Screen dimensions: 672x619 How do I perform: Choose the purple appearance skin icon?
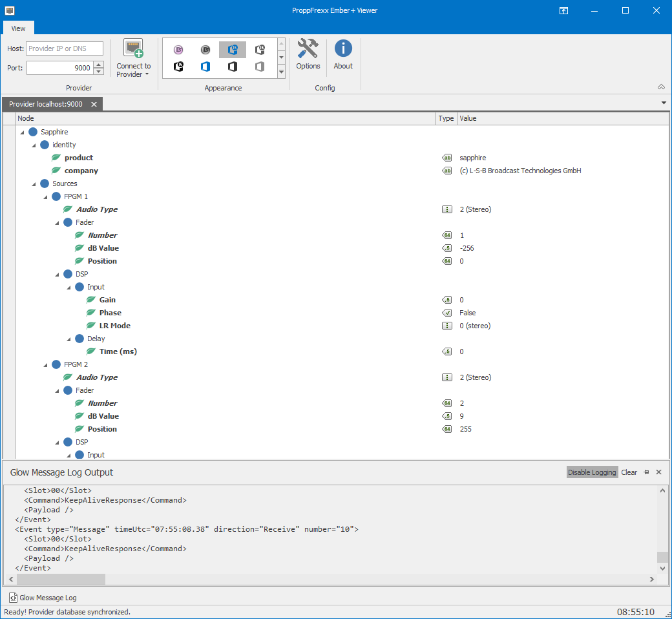178,49
